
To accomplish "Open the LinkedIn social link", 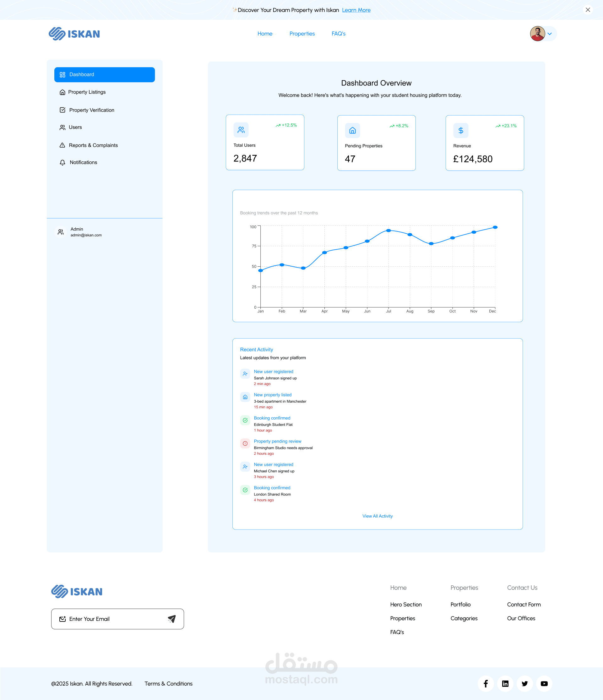I will pyautogui.click(x=505, y=684).
